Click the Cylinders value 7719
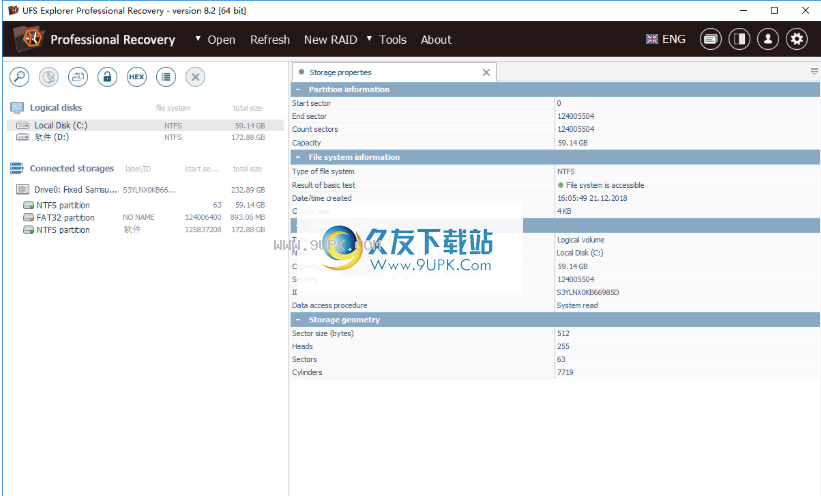This screenshot has height=496, width=821. point(565,372)
